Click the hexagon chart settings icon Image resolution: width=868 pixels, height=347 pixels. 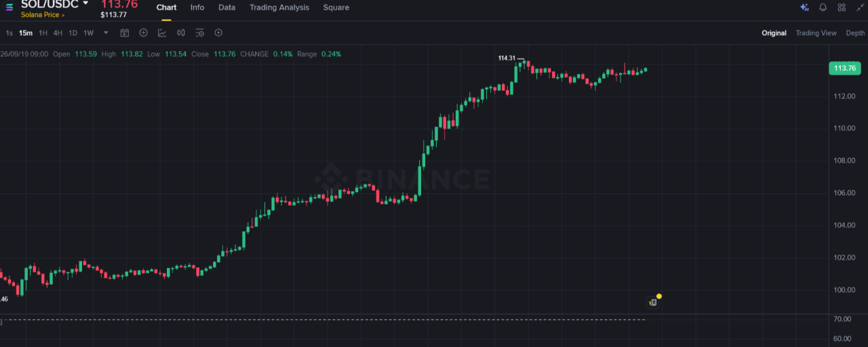point(218,33)
